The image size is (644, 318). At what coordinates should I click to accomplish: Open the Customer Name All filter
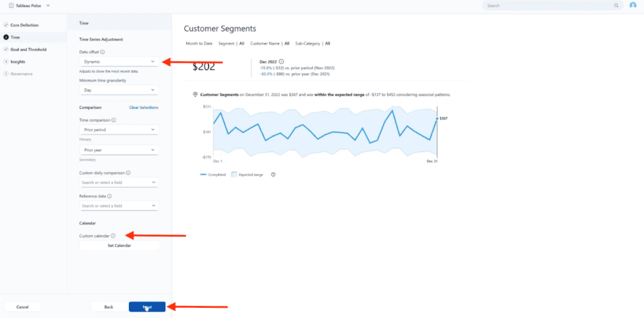click(270, 43)
